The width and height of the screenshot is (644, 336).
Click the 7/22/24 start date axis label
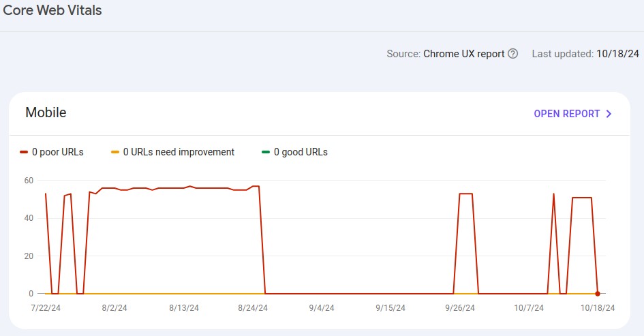coord(46,308)
